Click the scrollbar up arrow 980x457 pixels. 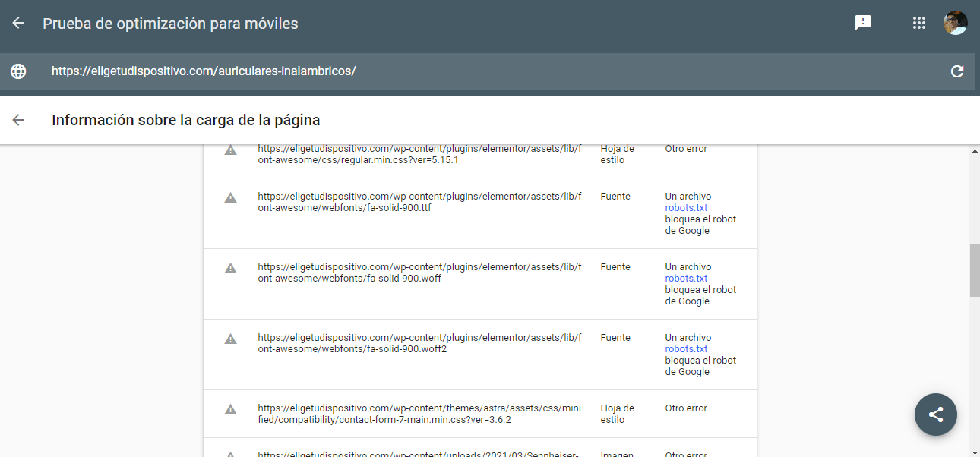point(975,151)
